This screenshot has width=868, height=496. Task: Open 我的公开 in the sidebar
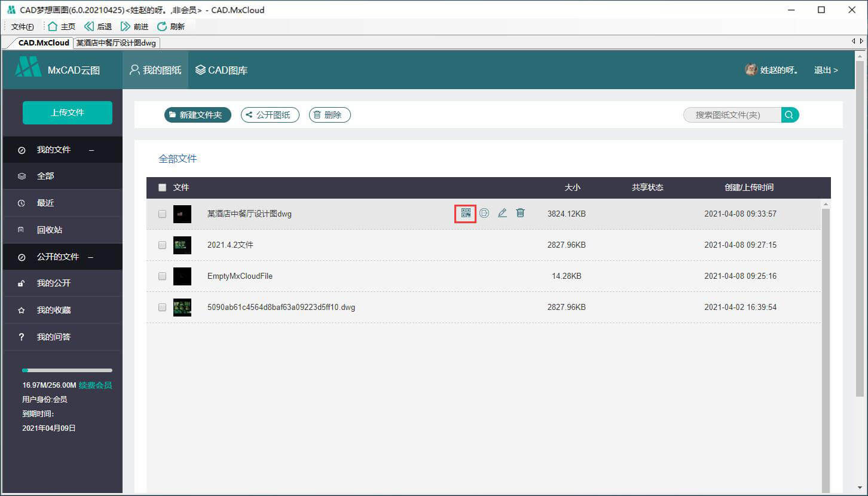(x=62, y=283)
